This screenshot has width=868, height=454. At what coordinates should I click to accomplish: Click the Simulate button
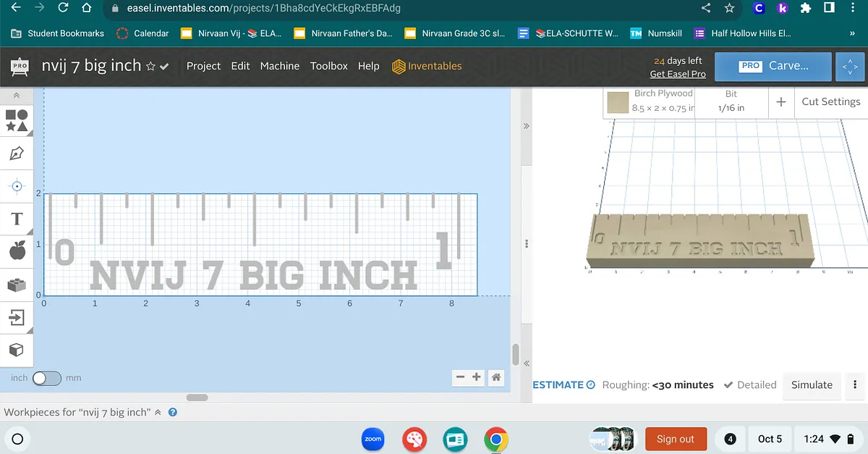click(x=812, y=385)
